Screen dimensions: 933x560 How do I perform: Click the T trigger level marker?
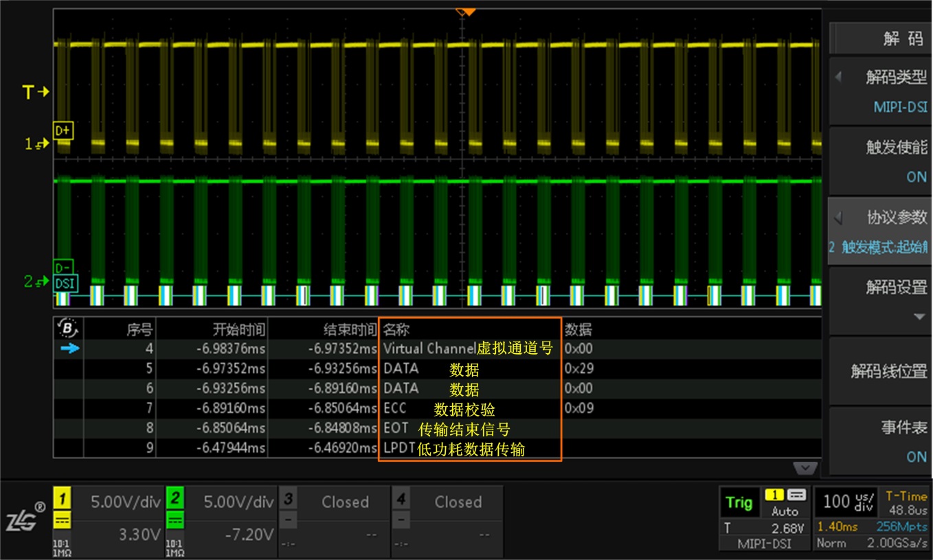coord(35,92)
